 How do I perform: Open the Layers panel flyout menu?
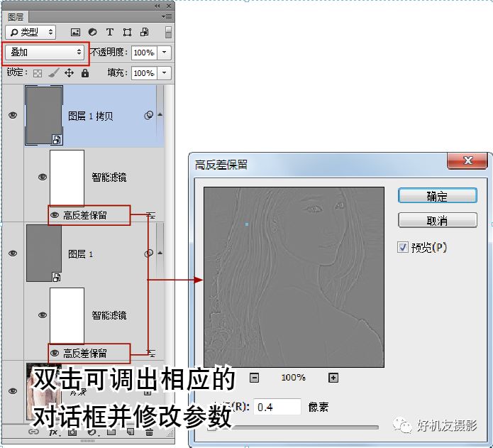(x=167, y=16)
